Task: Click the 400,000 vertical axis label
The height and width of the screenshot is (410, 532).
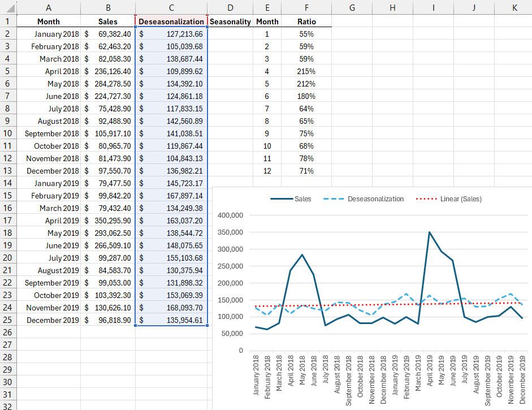Action: pyautogui.click(x=230, y=215)
